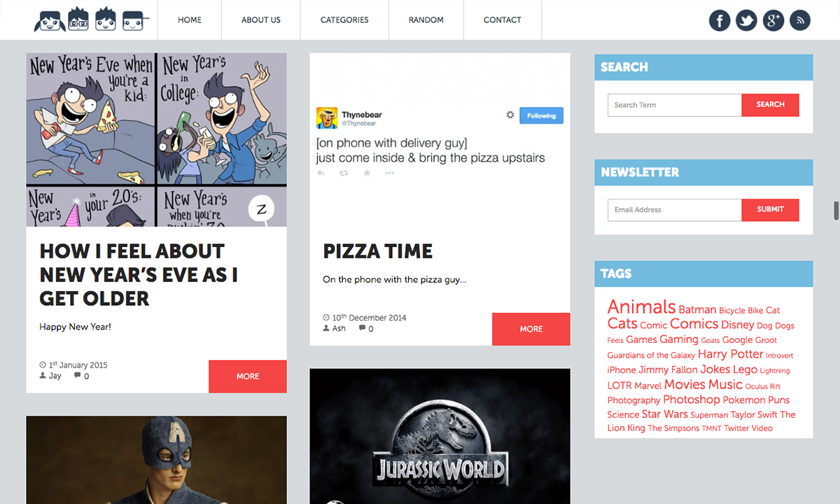The image size is (840, 504).
Task: Click the 'Happy New Year!' excerpt text
Action: click(75, 327)
